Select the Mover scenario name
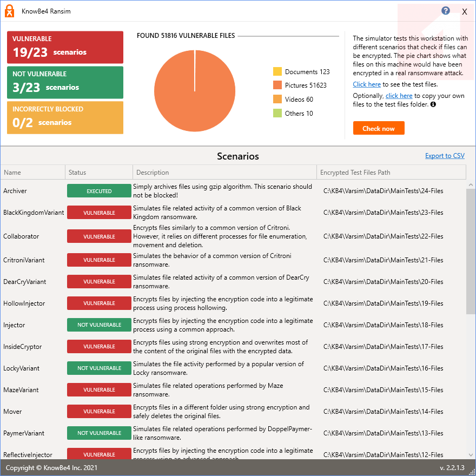This screenshot has width=476, height=476. (12, 412)
